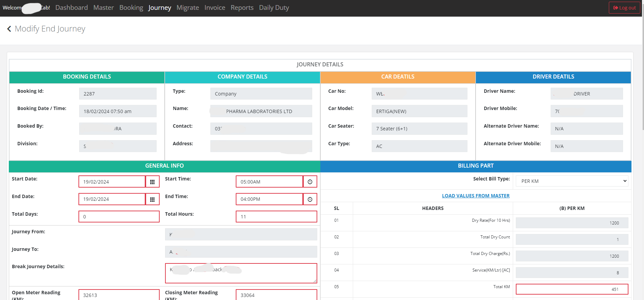Image resolution: width=644 pixels, height=300 pixels.
Task: Click the Closing Meter Reading field
Action: point(276,295)
